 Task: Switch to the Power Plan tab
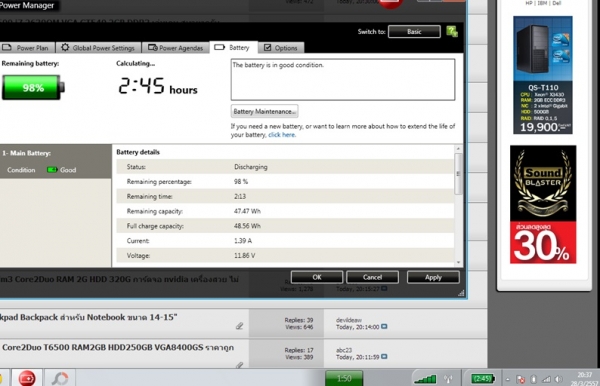point(27,48)
